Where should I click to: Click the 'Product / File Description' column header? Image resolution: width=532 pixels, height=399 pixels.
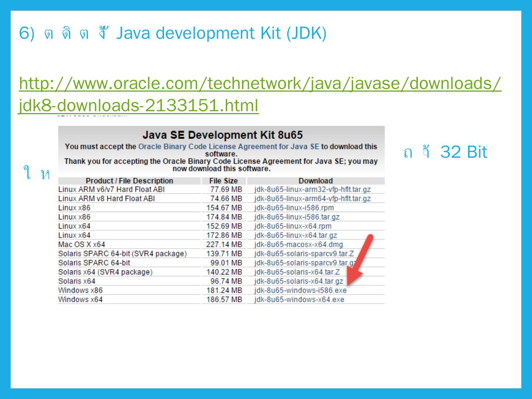click(x=129, y=181)
